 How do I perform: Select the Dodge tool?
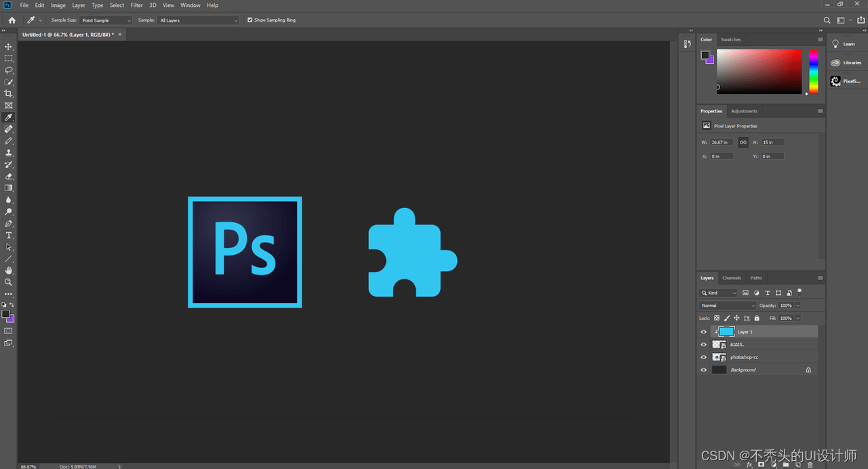[x=9, y=211]
